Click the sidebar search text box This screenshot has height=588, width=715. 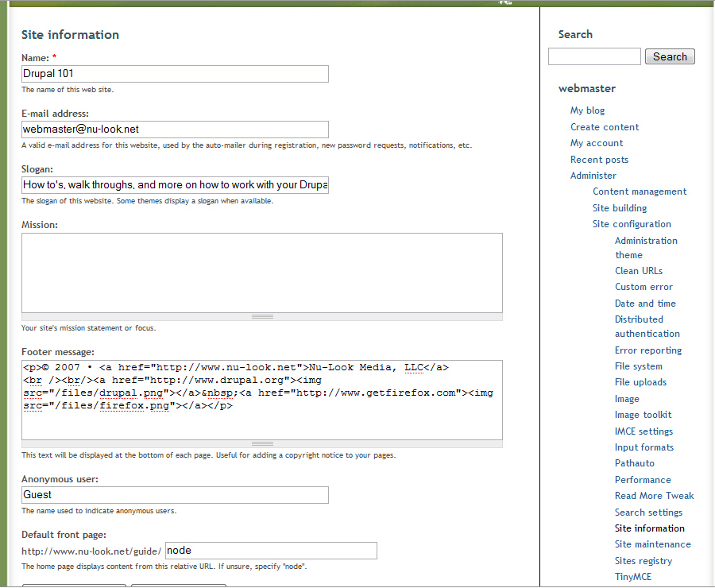pyautogui.click(x=594, y=56)
